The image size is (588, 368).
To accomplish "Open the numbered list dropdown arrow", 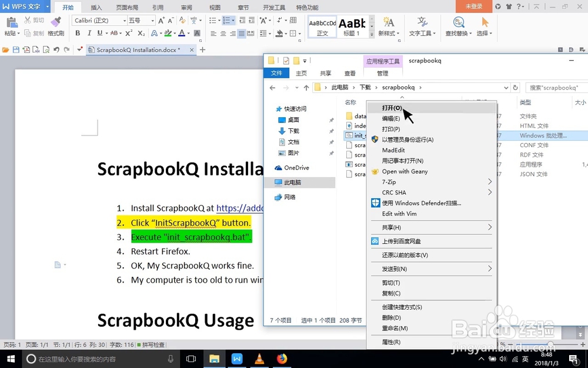I will [233, 20].
